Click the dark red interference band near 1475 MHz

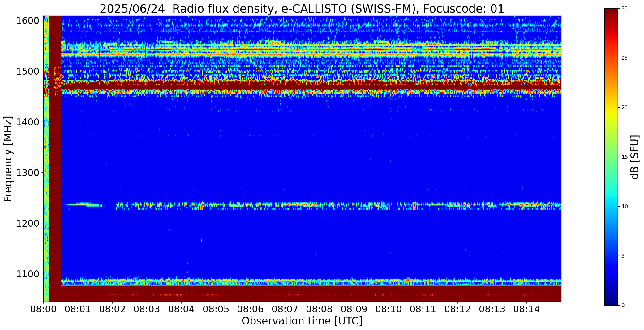pos(311,85)
